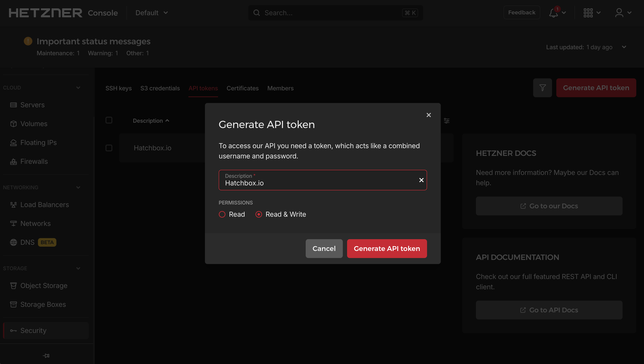Screen dimensions: 644x364
Task: Expand the status messages chevron
Action: coord(624,47)
